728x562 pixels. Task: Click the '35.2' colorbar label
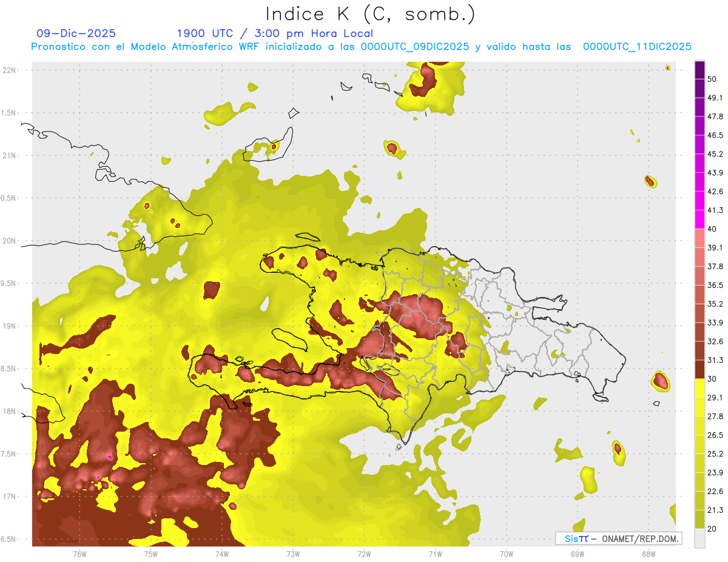pos(715,304)
